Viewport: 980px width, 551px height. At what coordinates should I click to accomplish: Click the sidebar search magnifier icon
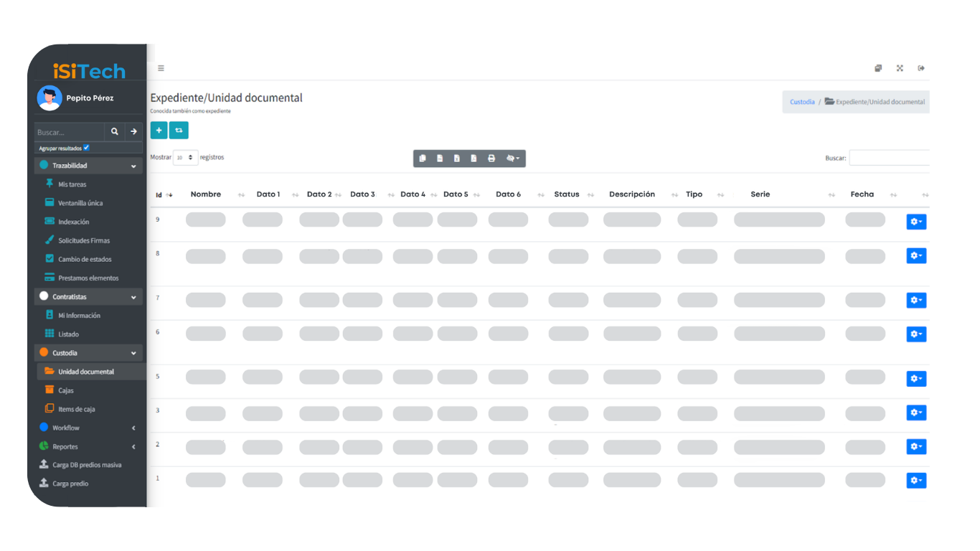point(114,132)
